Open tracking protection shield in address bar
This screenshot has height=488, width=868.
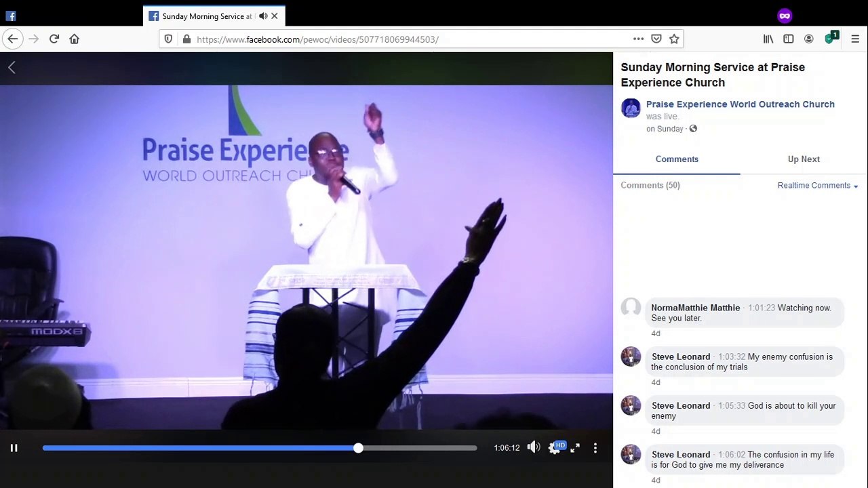tap(169, 39)
